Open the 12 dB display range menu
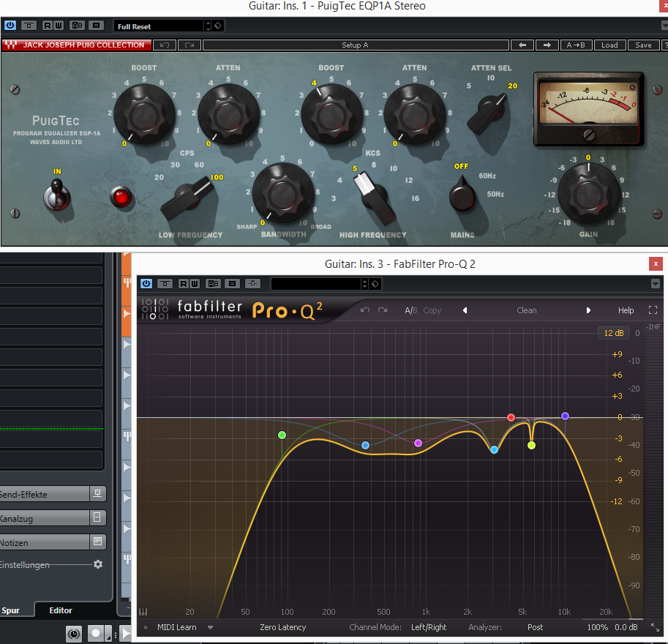Viewport: 668px width, 644px height. (613, 333)
